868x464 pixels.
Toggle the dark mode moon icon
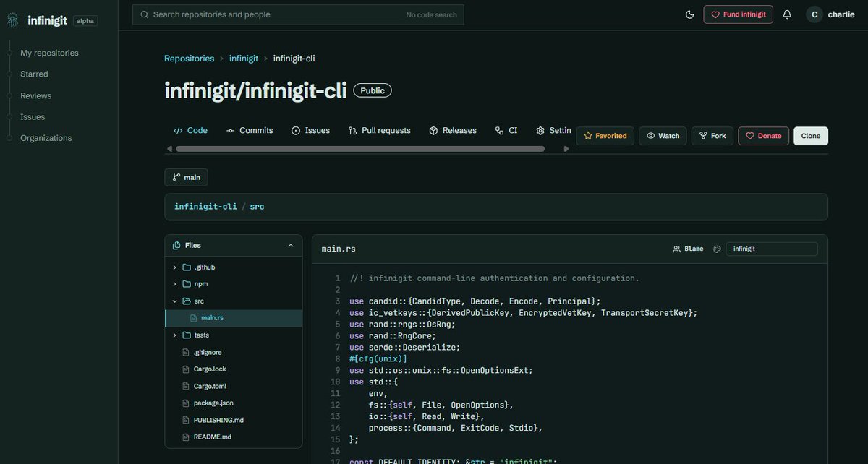point(689,14)
